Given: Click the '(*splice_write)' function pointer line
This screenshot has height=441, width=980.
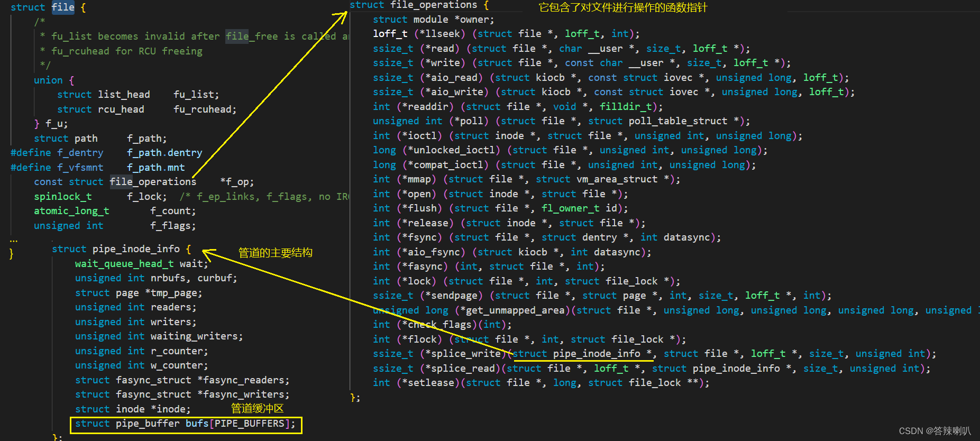Looking at the screenshot, I should (x=655, y=354).
